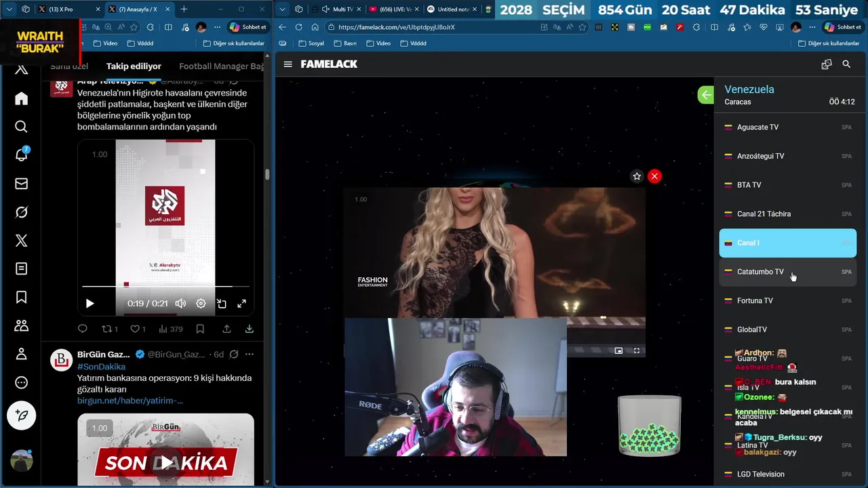Open tweet video settings gear
Viewport: 868px width, 488px height.
click(201, 304)
